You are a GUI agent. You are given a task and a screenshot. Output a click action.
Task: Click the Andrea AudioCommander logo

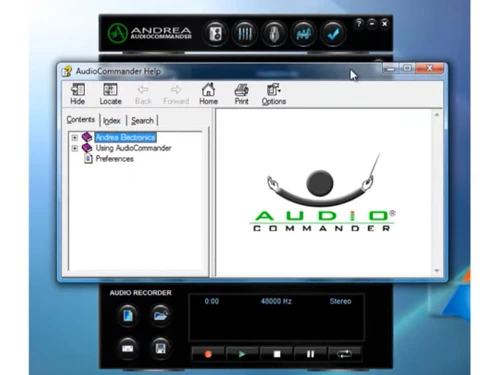coord(150,33)
